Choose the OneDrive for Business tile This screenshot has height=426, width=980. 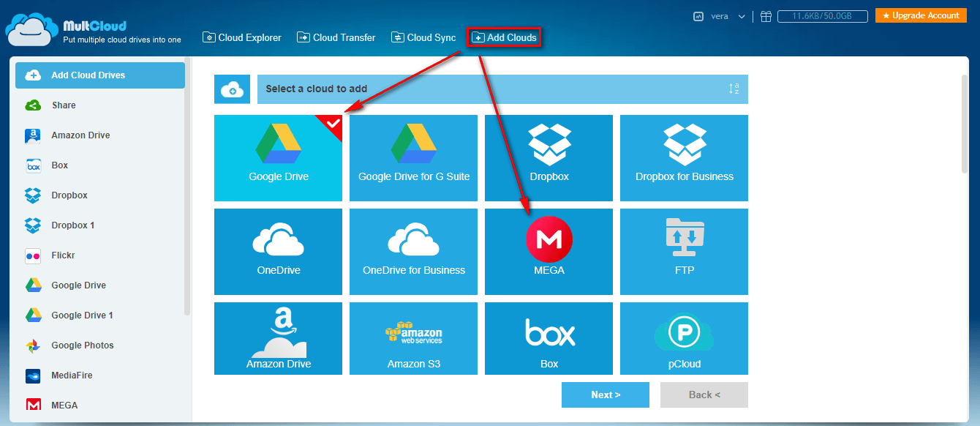tap(413, 252)
